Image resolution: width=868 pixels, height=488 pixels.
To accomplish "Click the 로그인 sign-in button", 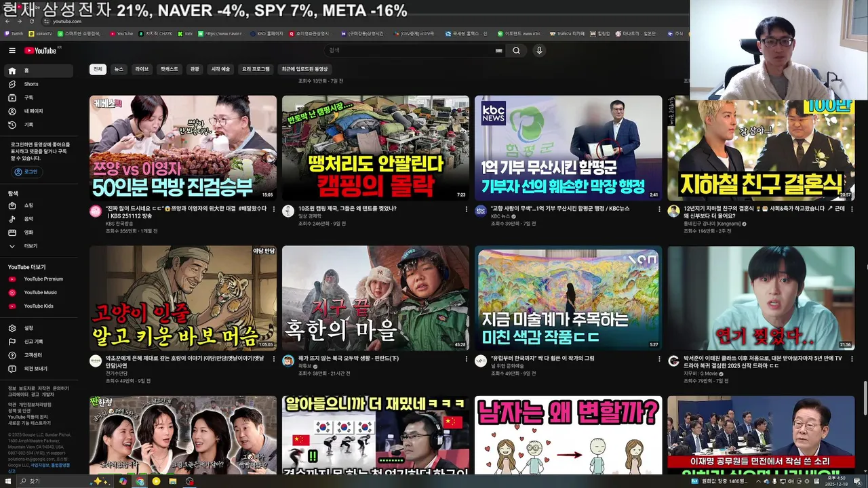I will 26,172.
